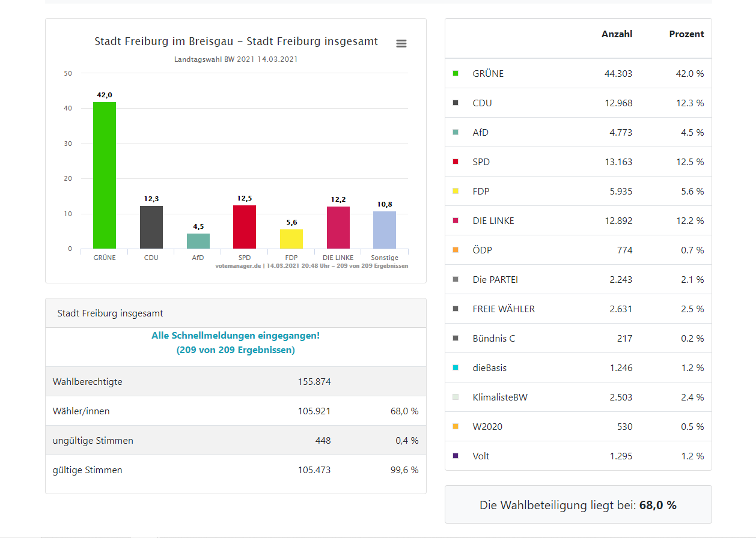Screen dimensions: 756x538
Task: Click the dark gray CDU bar
Action: 151,227
